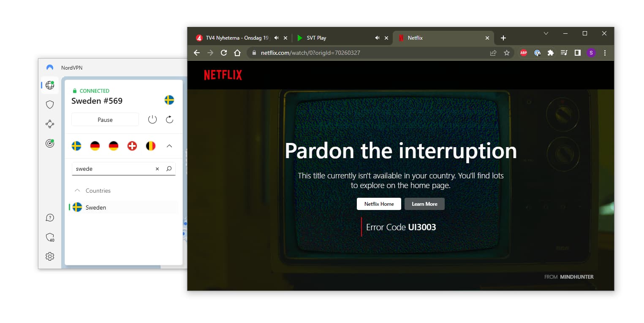Click the FROM MINDHUNTER caption
Viewport: 644px width, 323px height.
click(x=569, y=277)
